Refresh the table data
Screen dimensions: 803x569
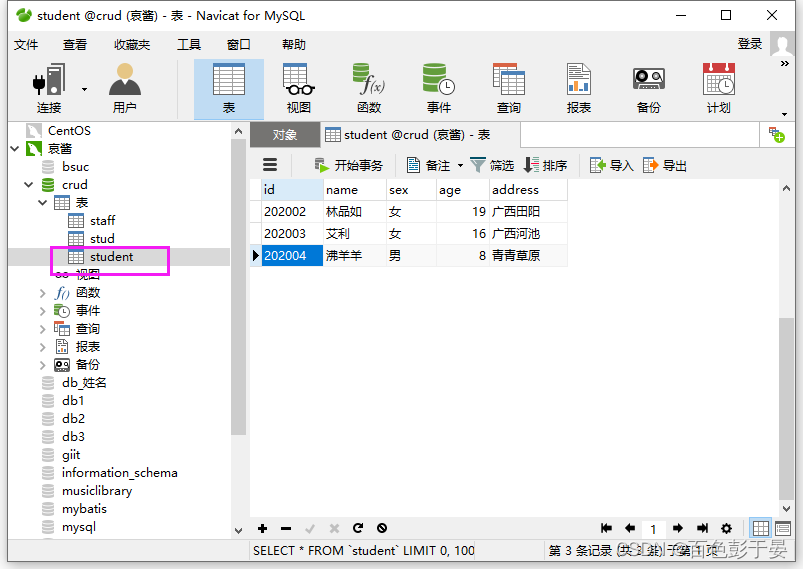coord(358,528)
